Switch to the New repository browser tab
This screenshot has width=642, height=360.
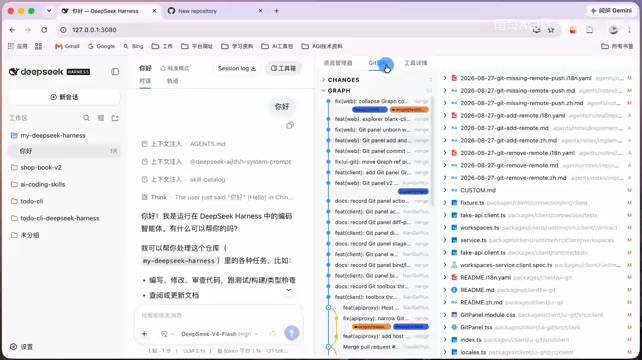click(215, 11)
